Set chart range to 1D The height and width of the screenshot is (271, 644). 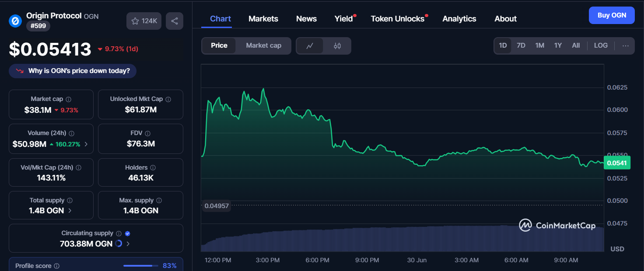tap(503, 45)
